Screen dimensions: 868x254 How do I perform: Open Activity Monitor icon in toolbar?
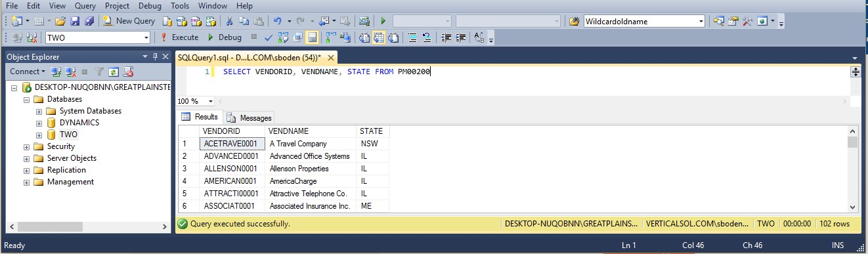pos(364,21)
